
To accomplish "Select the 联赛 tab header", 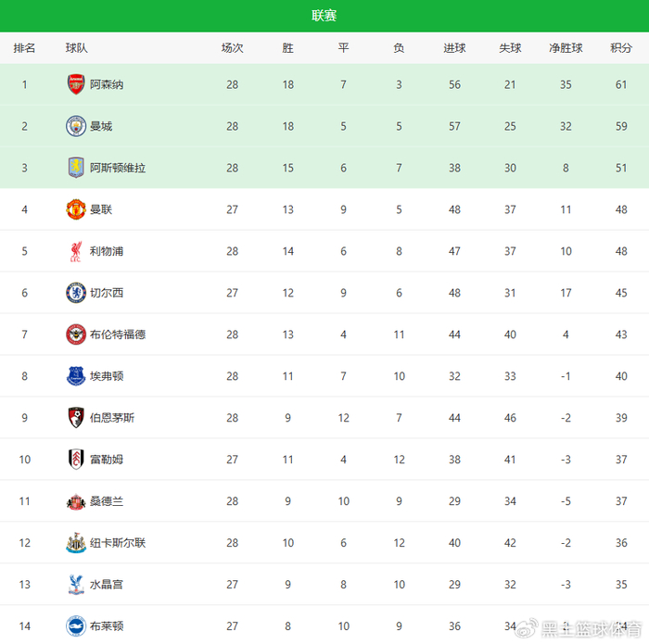I will [324, 16].
